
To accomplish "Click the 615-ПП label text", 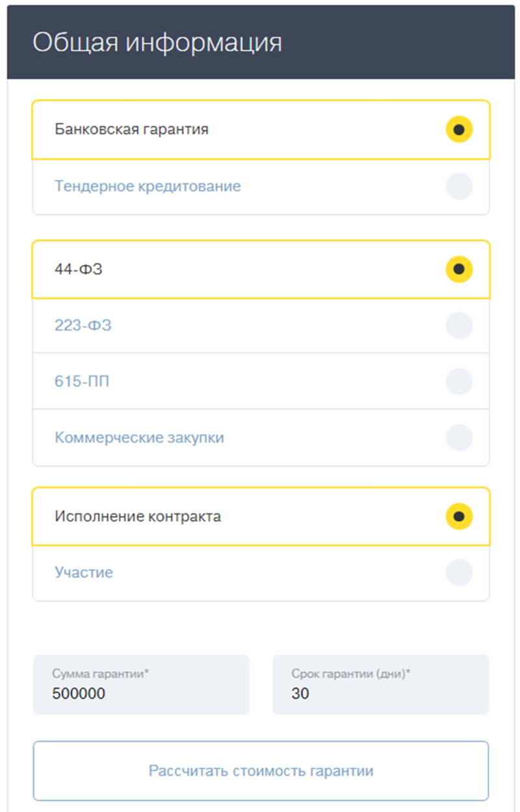I will click(82, 381).
